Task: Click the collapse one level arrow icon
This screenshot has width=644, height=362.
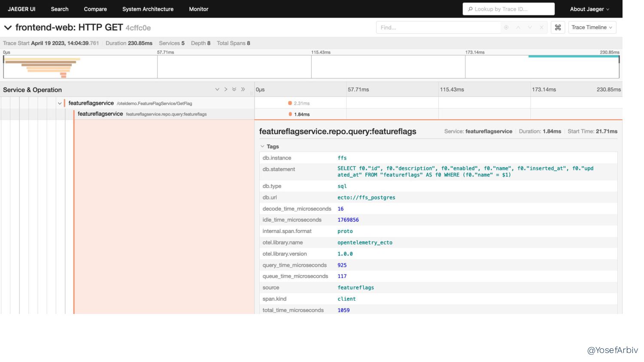Action: click(x=226, y=90)
